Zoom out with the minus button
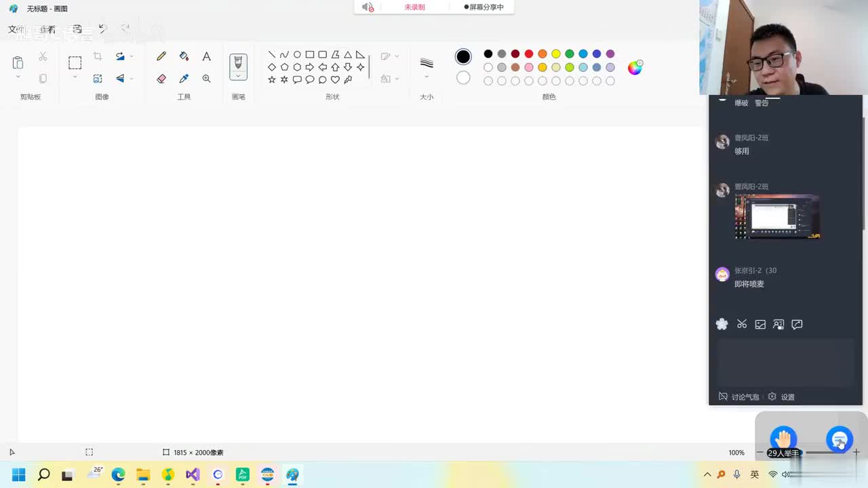The image size is (868, 488). 759,452
